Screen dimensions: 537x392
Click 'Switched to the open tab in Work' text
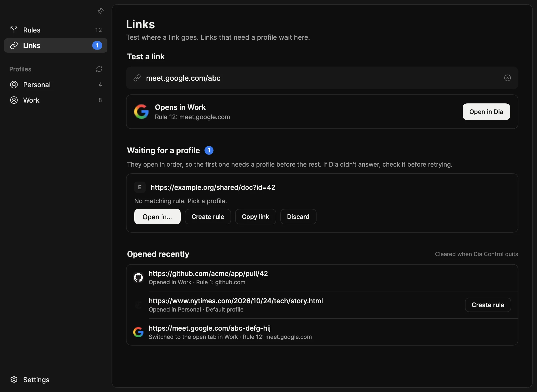(193, 337)
